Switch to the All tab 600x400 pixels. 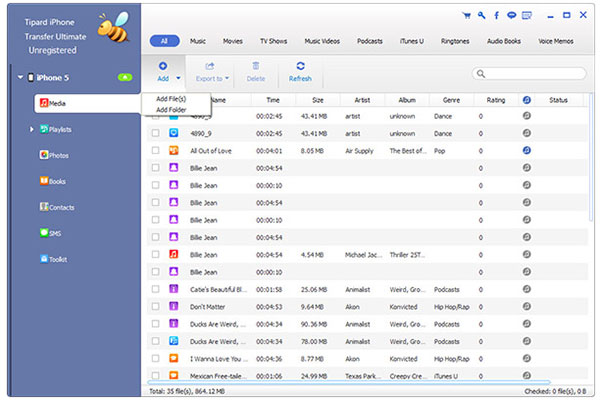tap(165, 41)
